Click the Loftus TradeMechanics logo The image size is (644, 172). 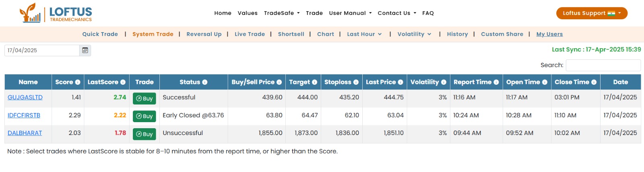click(x=56, y=13)
